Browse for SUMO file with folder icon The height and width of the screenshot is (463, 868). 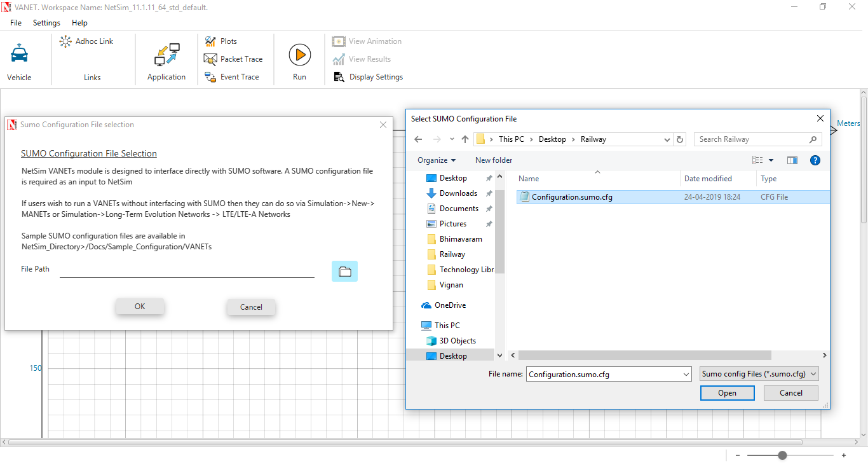coord(344,272)
